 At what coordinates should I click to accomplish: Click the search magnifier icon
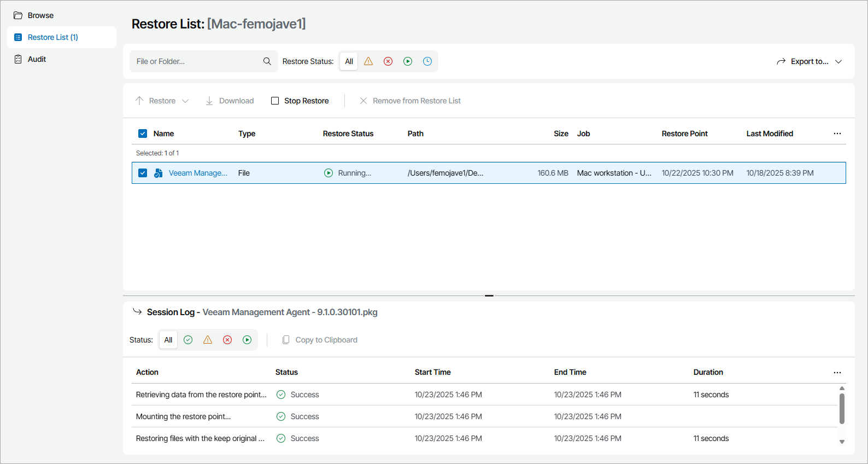tap(267, 61)
